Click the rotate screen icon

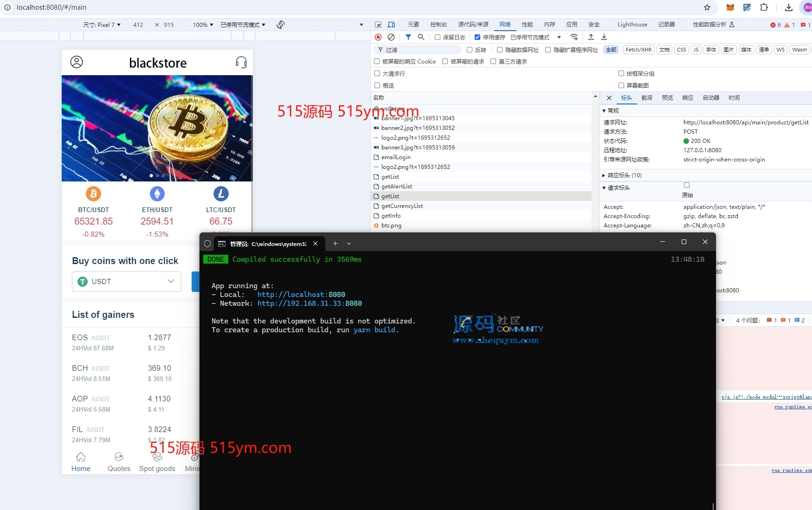(280, 25)
